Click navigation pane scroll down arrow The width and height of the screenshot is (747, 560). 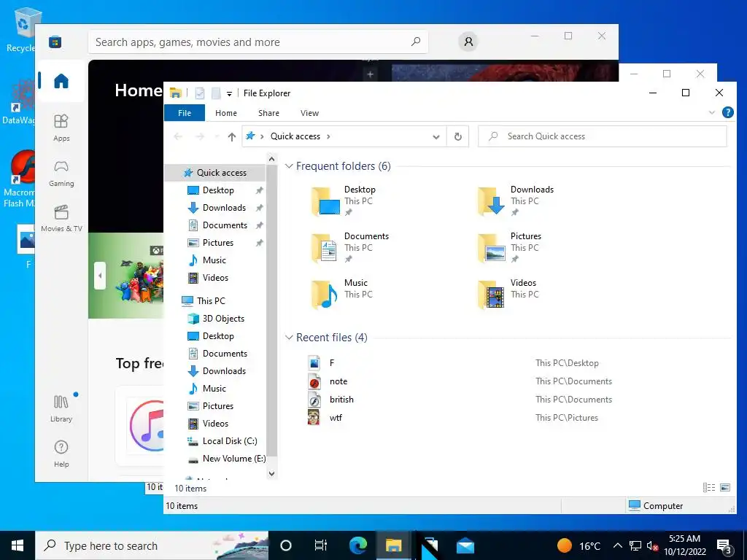(x=271, y=474)
